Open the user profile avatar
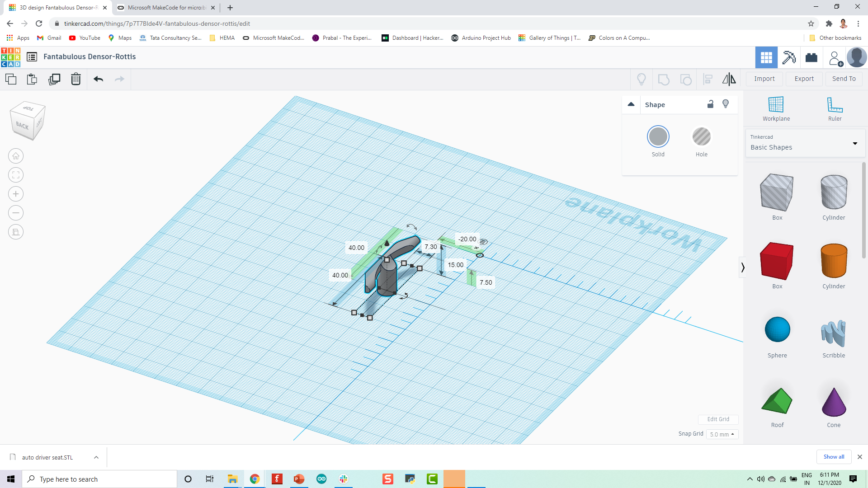The image size is (868, 488). [857, 57]
